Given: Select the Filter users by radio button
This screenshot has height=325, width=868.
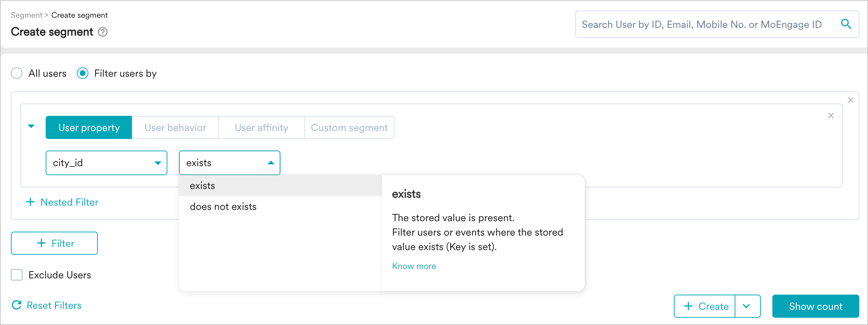Looking at the screenshot, I should (83, 73).
